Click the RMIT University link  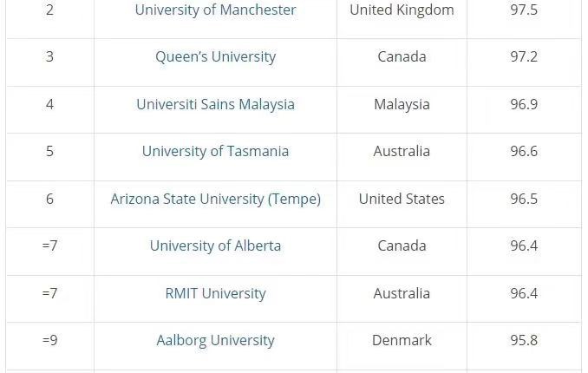(215, 293)
